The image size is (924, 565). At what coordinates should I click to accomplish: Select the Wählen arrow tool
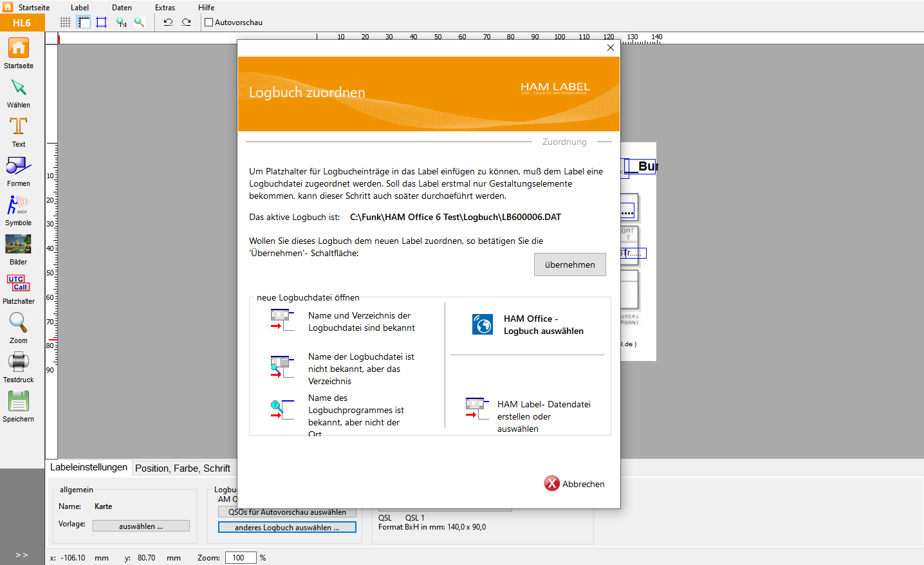coord(19,88)
